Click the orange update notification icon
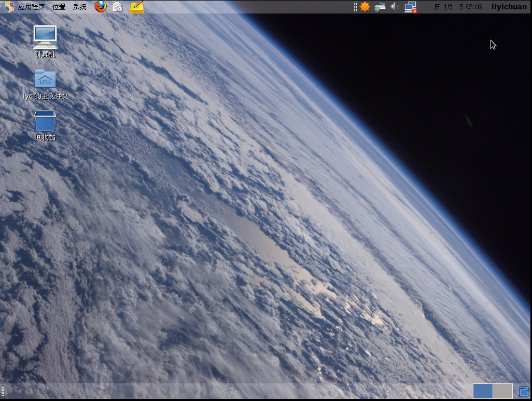This screenshot has height=401, width=532. (365, 7)
